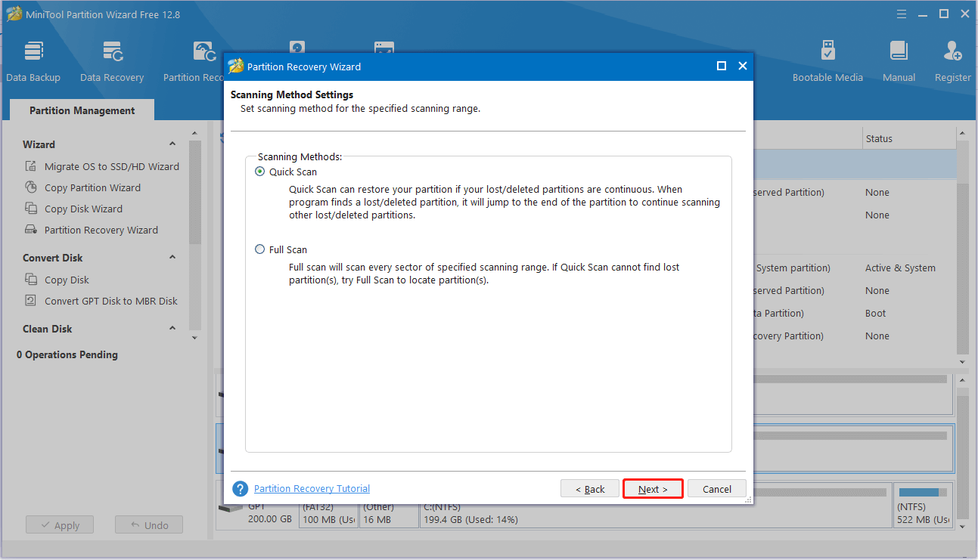This screenshot has height=560, width=978.
Task: Open the Partition Recovery Tutorial link
Action: [x=311, y=488]
